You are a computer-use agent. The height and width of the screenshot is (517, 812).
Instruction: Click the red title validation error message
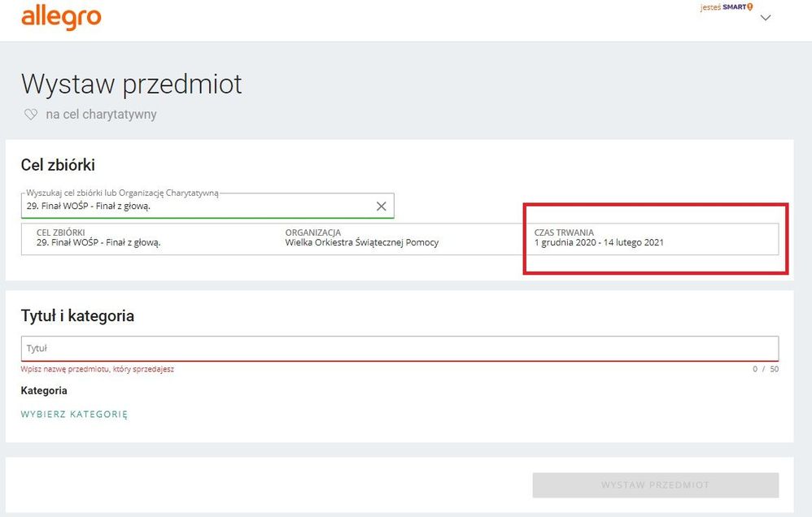pyautogui.click(x=98, y=369)
